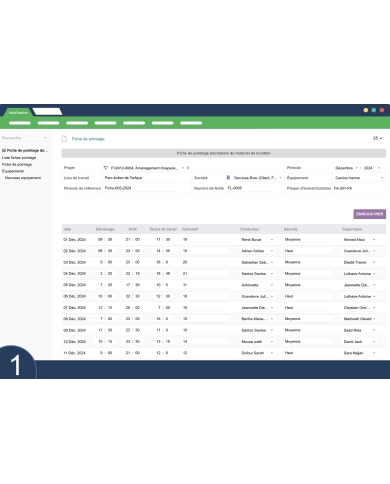
Task: Open the Société dropdown
Action: click(x=280, y=178)
